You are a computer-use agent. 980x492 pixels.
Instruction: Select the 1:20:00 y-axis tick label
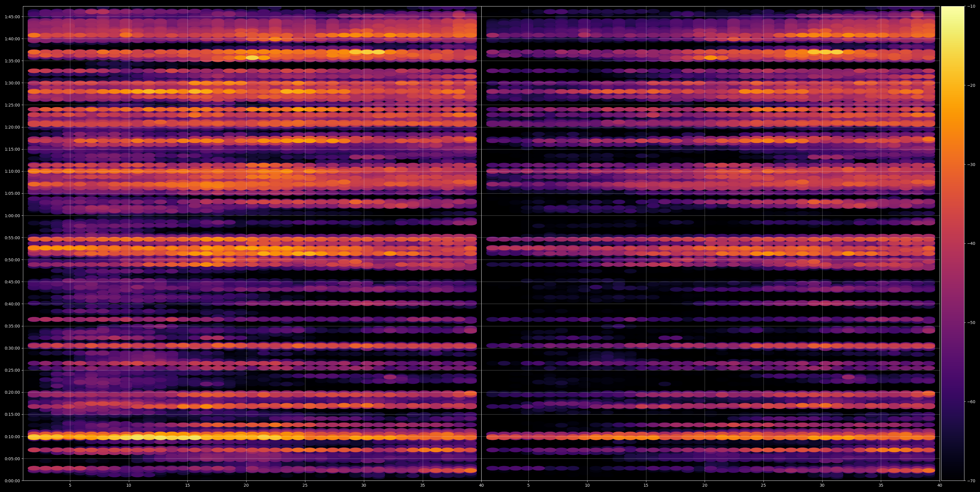[x=12, y=127]
